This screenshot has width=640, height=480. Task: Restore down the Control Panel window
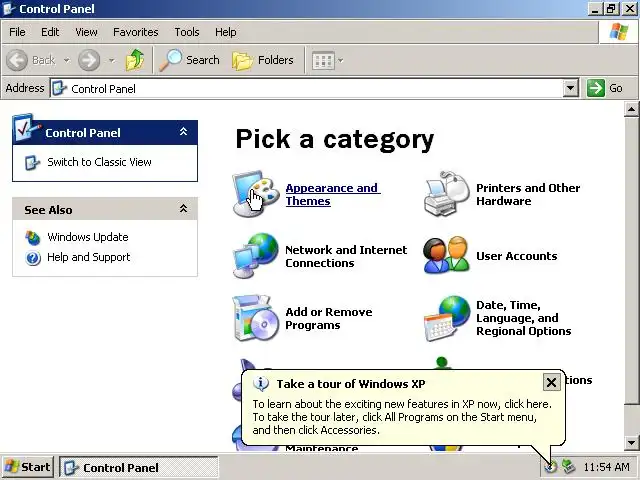point(611,9)
